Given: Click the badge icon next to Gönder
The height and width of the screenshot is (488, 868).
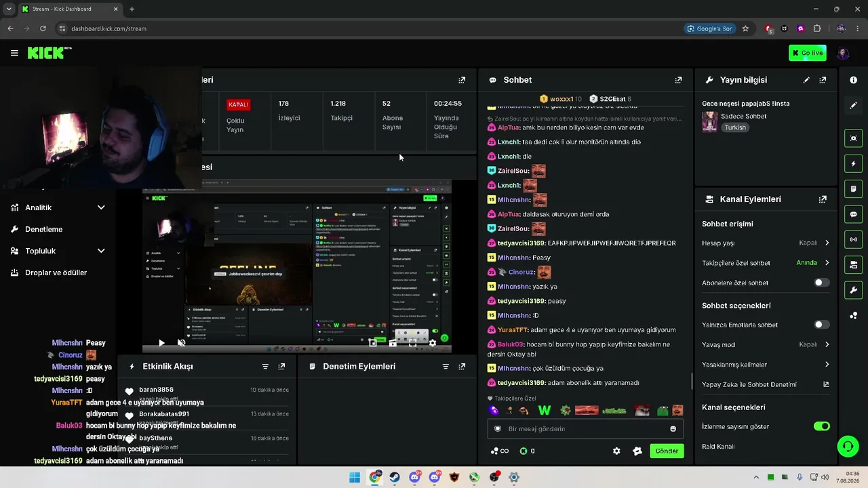Looking at the screenshot, I should [637, 451].
